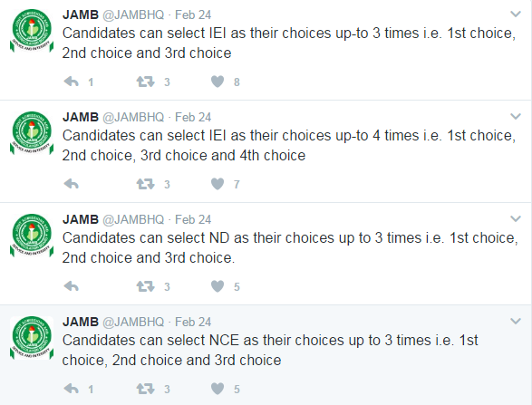Viewport: 532px width, 405px height.
Task: Retweet the IEI 4th choice tweet
Action: (x=146, y=184)
